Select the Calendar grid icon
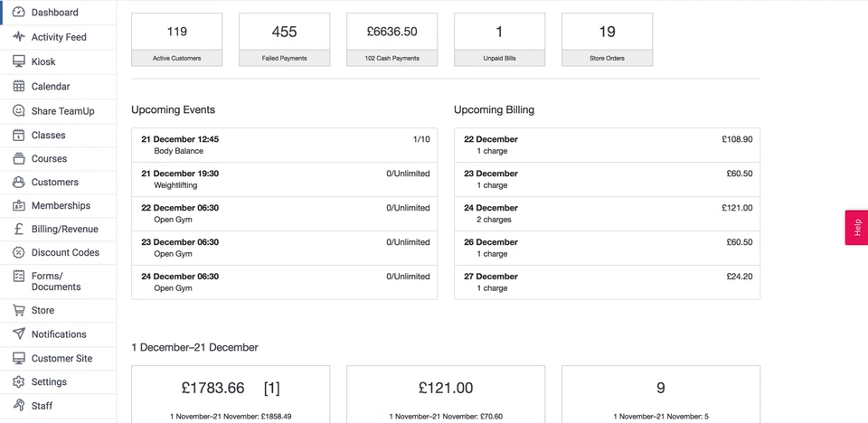Viewport: 868px width, 423px height. tap(19, 87)
